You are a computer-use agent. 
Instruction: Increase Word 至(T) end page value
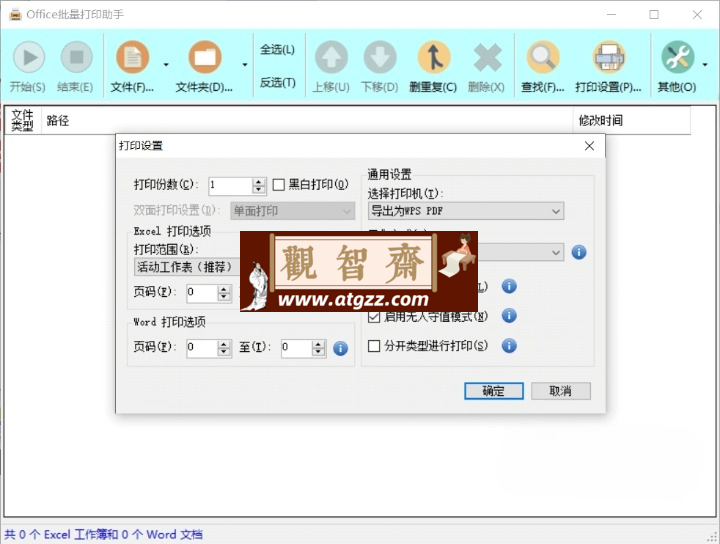click(318, 345)
